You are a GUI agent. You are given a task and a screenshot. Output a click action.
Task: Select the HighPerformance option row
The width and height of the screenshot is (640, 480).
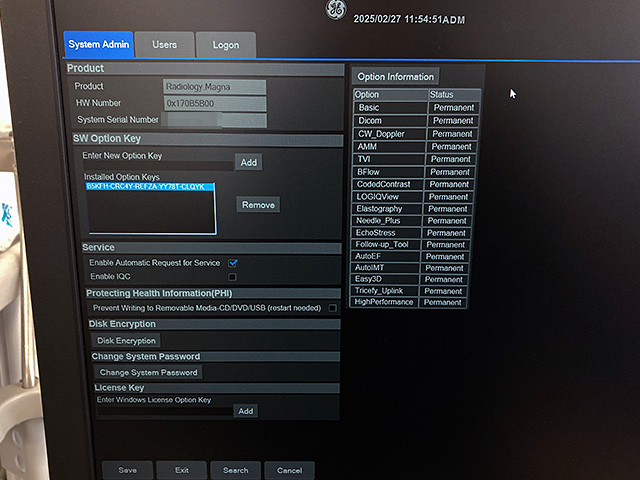pos(409,302)
